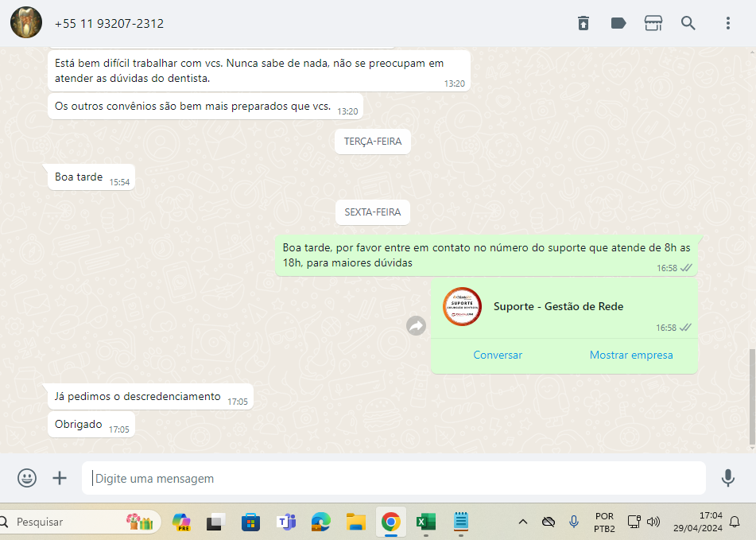Open Microsoft Teams from the taskbar
Viewport: 756px width, 540px height.
coord(286,522)
